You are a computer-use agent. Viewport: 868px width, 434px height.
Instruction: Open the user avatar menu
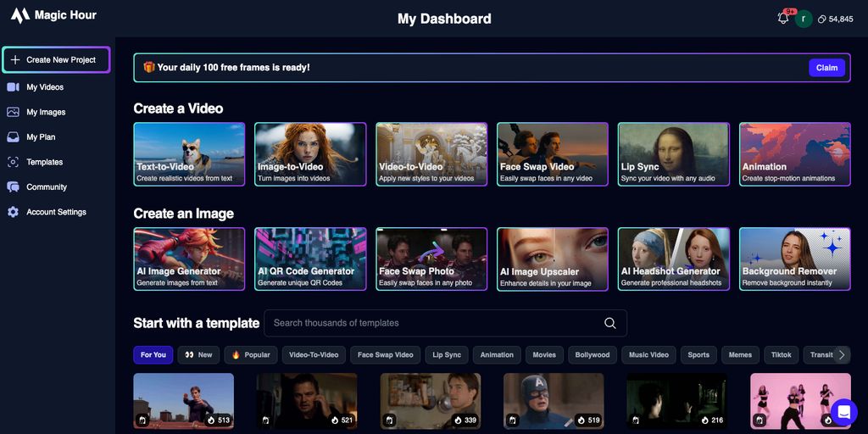(804, 19)
